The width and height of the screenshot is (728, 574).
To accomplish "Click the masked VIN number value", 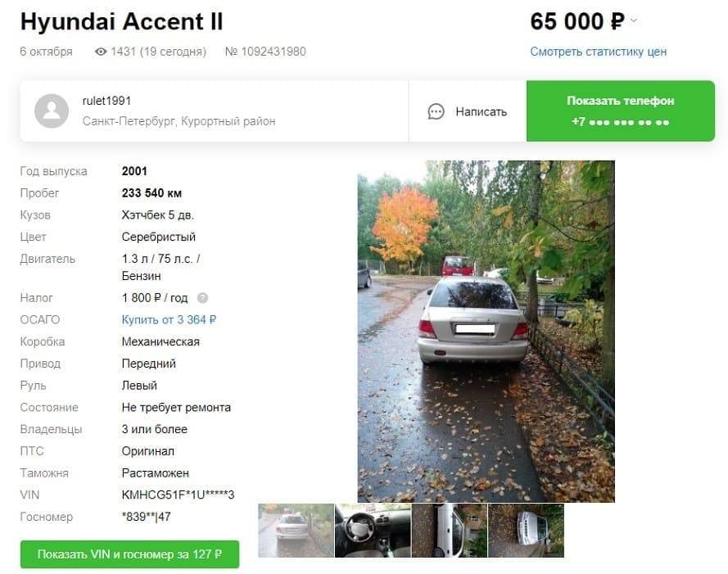I will click(x=178, y=495).
